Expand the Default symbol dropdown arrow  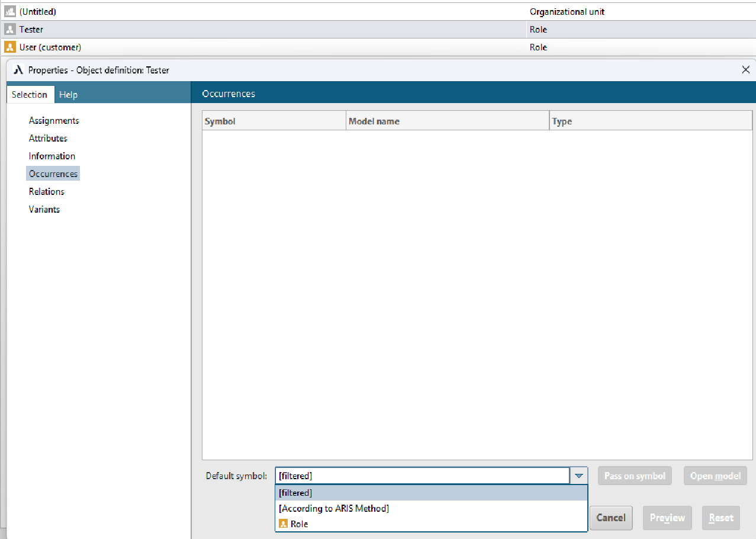click(578, 476)
